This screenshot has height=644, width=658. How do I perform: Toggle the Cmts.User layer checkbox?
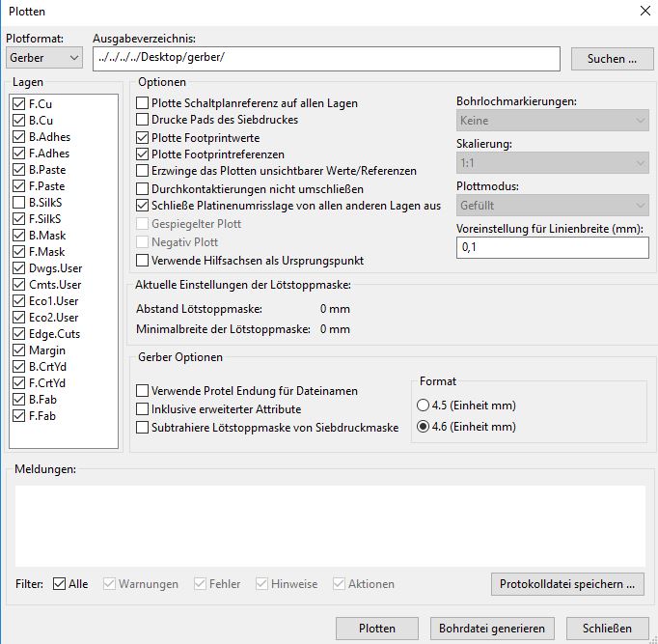tap(18, 284)
